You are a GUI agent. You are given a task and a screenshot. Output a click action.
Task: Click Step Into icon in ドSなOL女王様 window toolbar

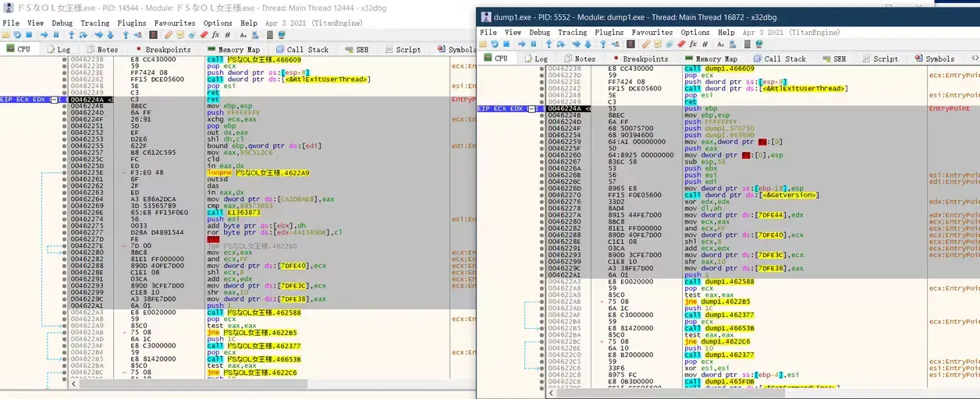72,35
